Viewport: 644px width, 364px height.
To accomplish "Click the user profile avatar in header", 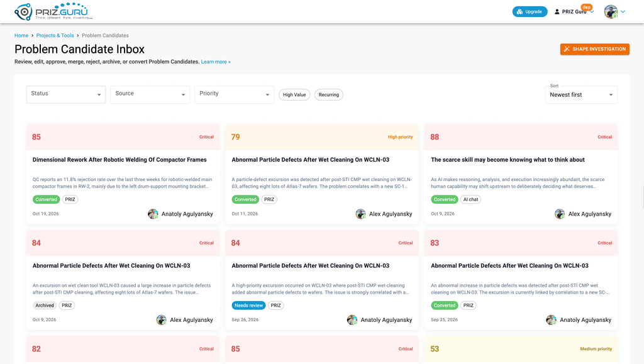I will 611,11.
